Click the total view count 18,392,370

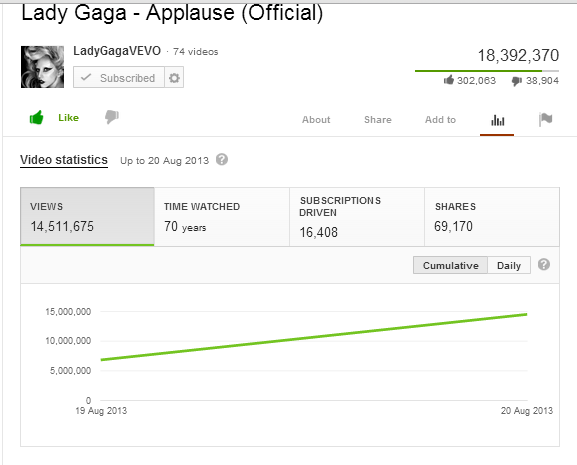(x=518, y=56)
